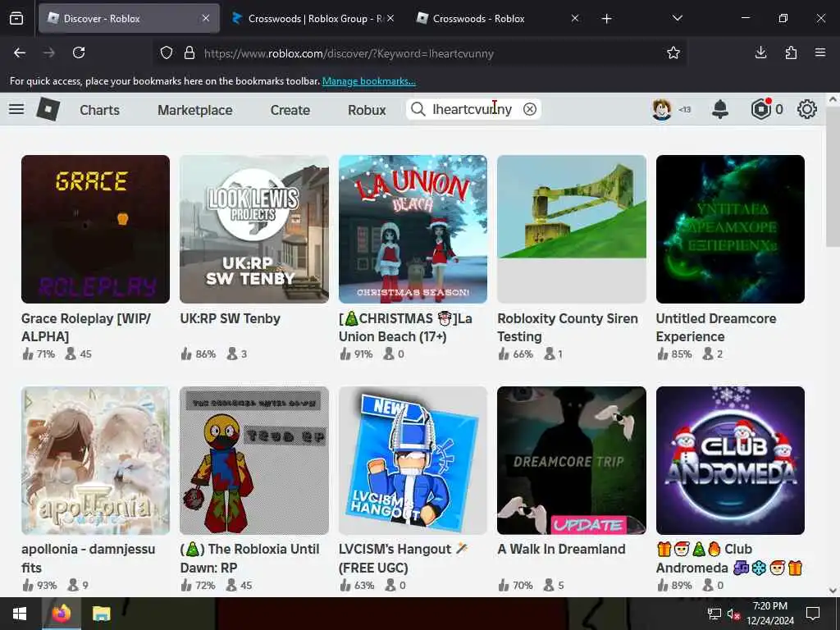Close the Crosswoods - Roblox tab

[575, 18]
